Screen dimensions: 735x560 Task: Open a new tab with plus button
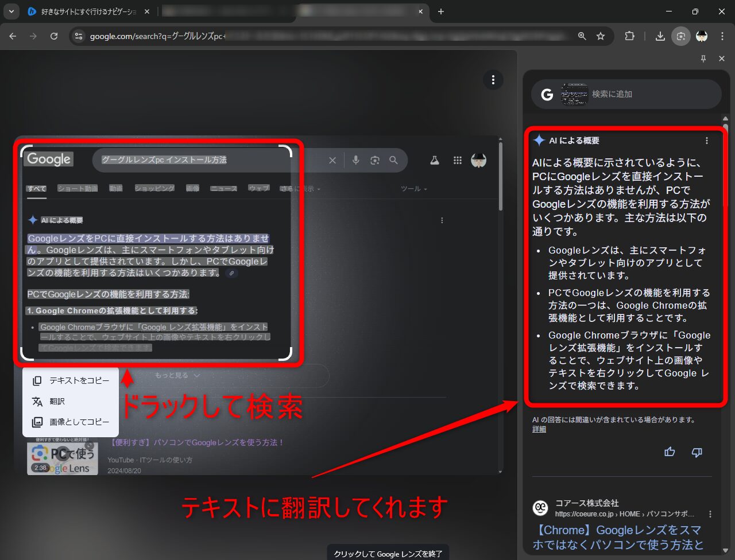point(441,11)
